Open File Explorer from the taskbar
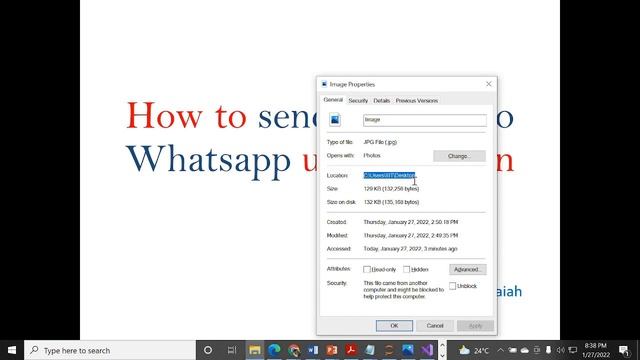Viewport: 640px width, 360px height. point(255,350)
